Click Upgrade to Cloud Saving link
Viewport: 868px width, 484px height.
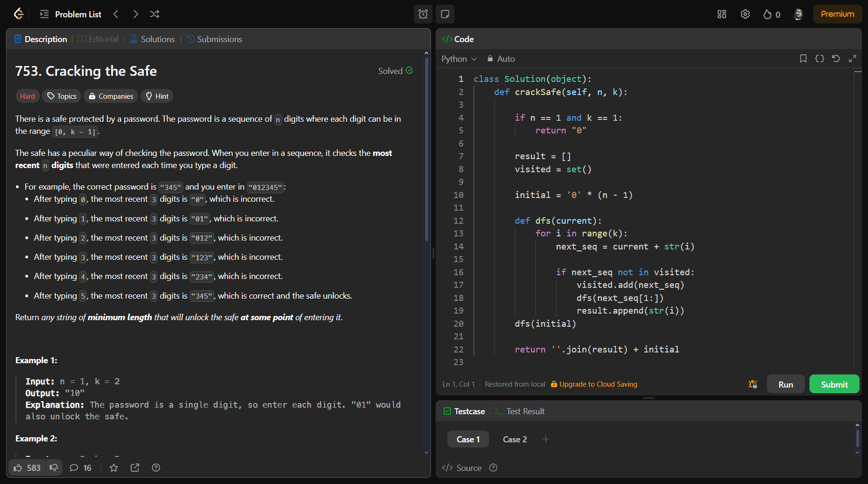click(x=598, y=384)
